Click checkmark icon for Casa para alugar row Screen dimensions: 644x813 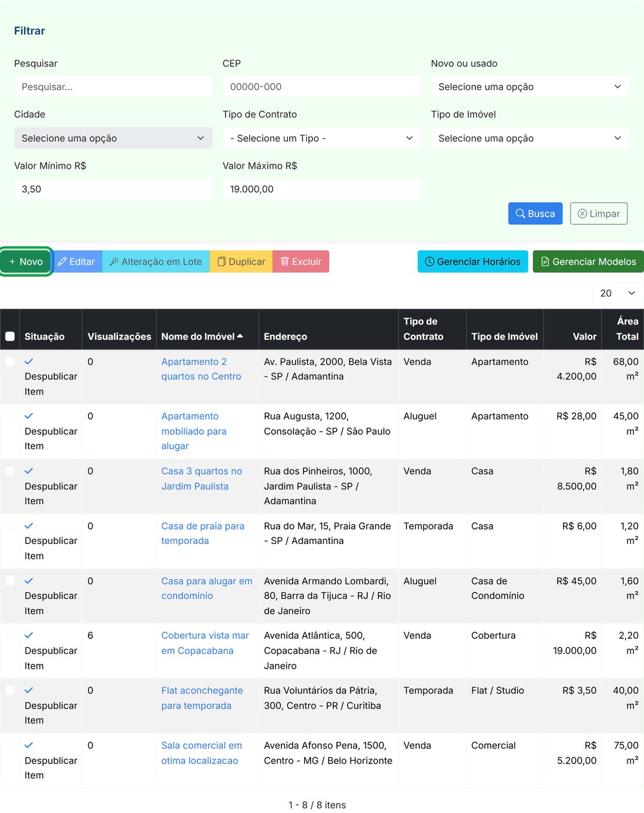coord(29,580)
